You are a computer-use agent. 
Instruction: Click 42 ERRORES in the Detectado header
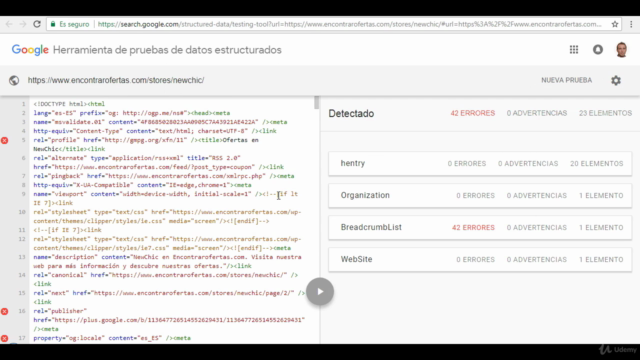[473, 113]
